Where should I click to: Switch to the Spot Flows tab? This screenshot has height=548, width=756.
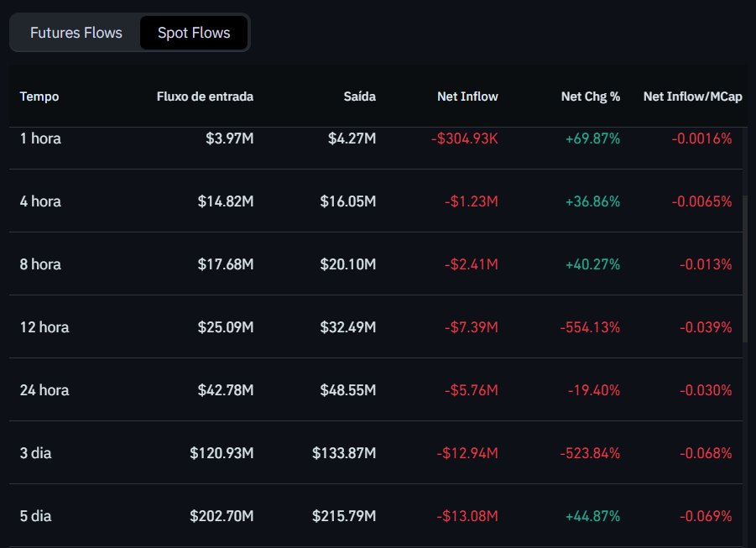[194, 33]
